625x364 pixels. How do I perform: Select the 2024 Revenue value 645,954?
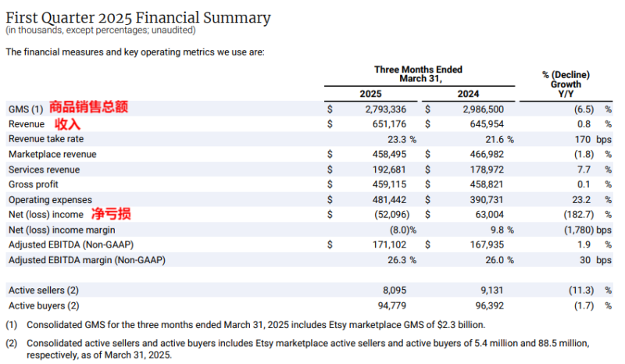coord(491,124)
